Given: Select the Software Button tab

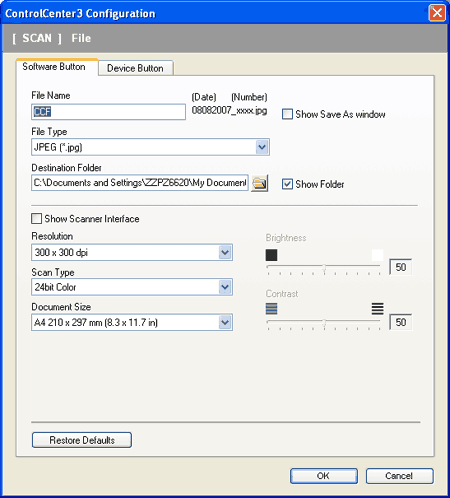Looking at the screenshot, I should [x=54, y=67].
